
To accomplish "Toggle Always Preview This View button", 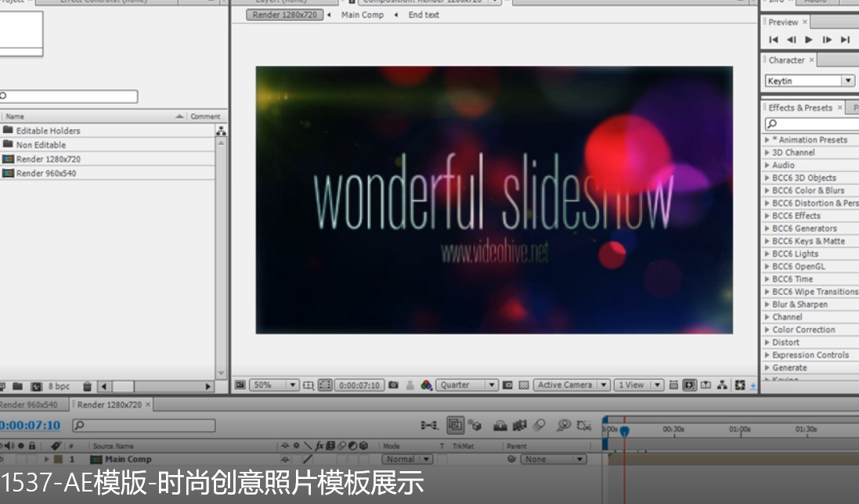I will coord(240,385).
